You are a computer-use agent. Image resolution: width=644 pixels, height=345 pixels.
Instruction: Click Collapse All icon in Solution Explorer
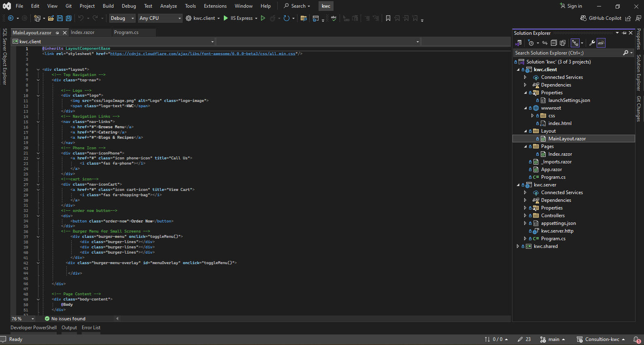click(x=554, y=43)
